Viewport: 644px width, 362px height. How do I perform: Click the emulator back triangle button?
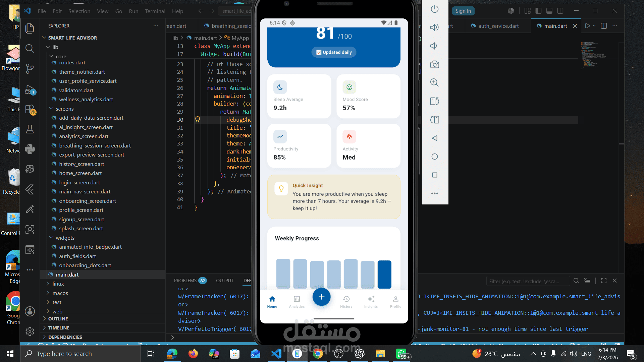(x=435, y=138)
